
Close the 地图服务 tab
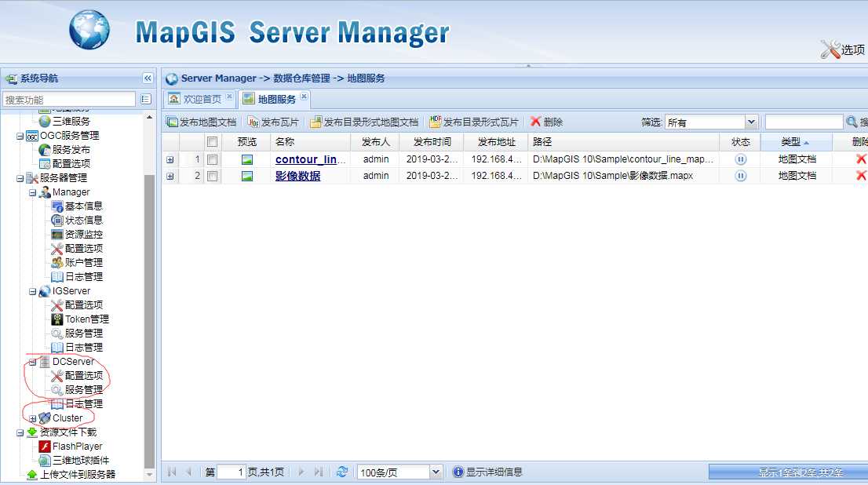click(x=304, y=97)
